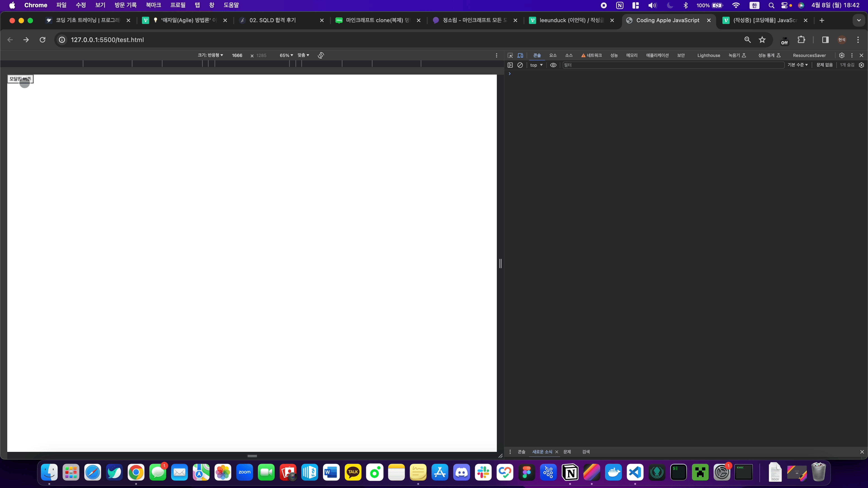Bookmark this page with star icon
The height and width of the screenshot is (488, 868).
point(762,40)
